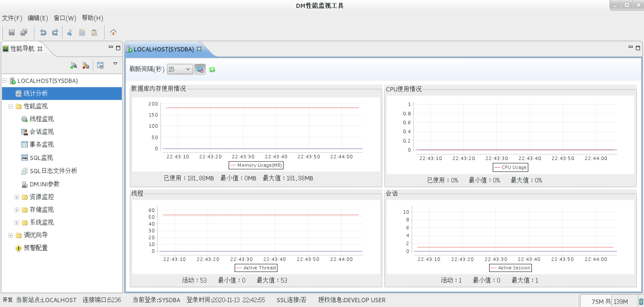Click the new monitor window icon in the navigator
This screenshot has width=644, height=307.
click(100, 65)
